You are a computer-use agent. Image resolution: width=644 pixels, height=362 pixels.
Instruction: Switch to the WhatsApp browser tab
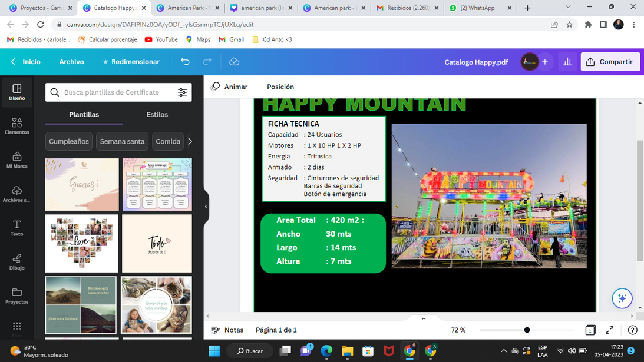click(x=479, y=8)
